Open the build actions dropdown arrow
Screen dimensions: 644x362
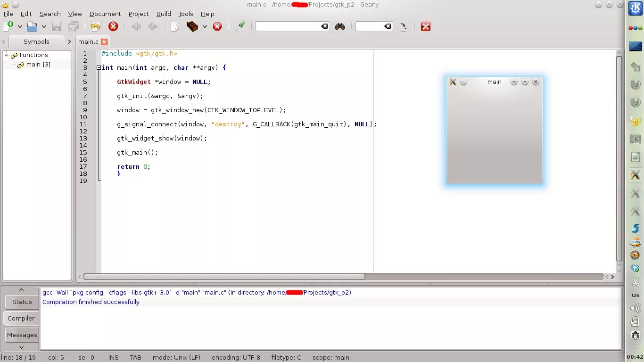205,27
